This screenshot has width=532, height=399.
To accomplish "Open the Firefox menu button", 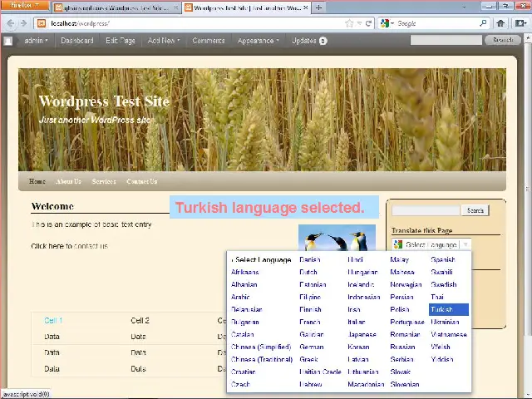I will [x=25, y=6].
